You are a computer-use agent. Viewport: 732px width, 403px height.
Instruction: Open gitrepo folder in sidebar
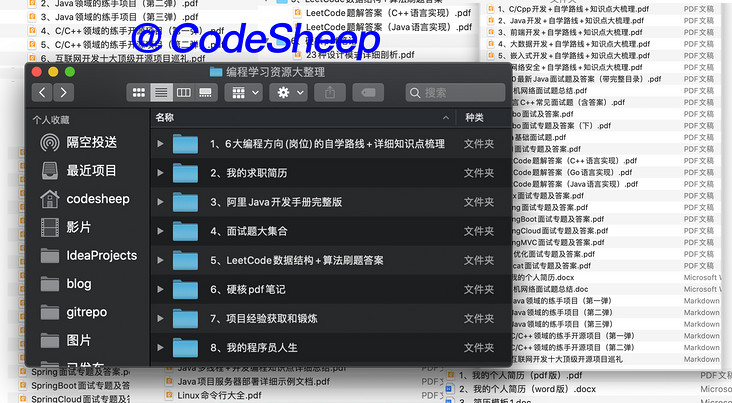[88, 312]
